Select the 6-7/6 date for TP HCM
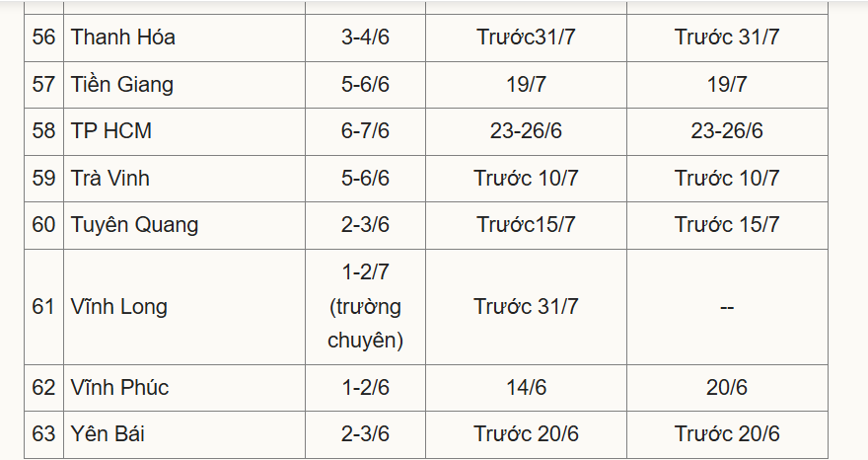This screenshot has width=868, height=460. click(365, 131)
